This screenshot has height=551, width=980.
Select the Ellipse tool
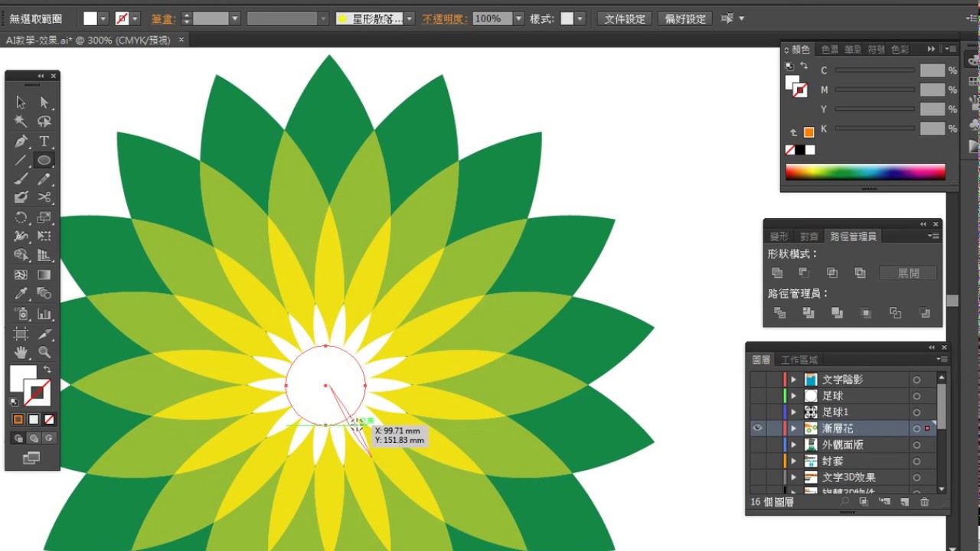coord(44,161)
